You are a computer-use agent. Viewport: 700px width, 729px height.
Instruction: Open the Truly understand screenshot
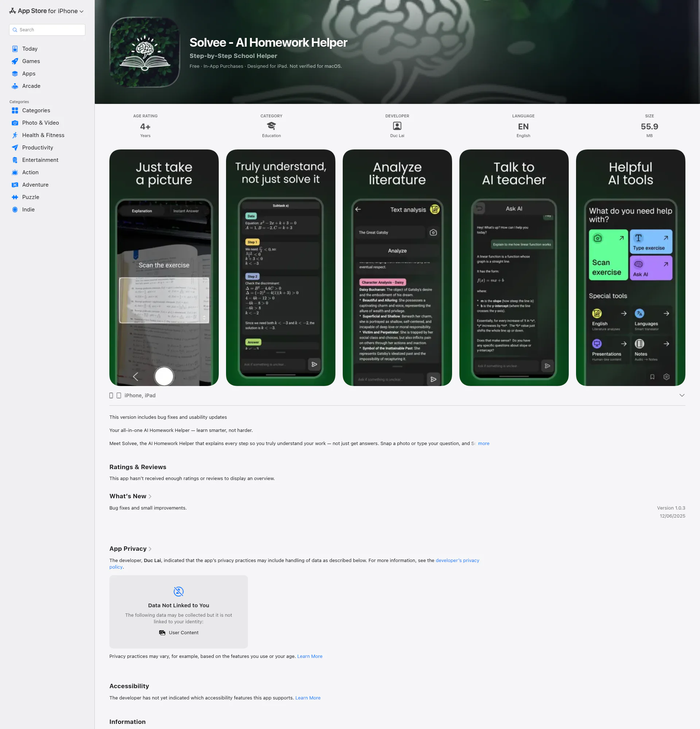[281, 268]
